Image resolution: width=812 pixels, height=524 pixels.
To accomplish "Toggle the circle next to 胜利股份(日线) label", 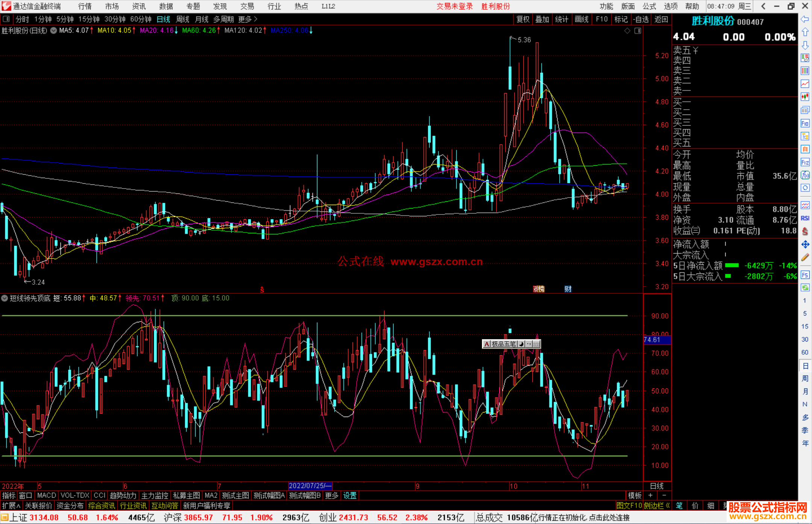I will click(54, 30).
